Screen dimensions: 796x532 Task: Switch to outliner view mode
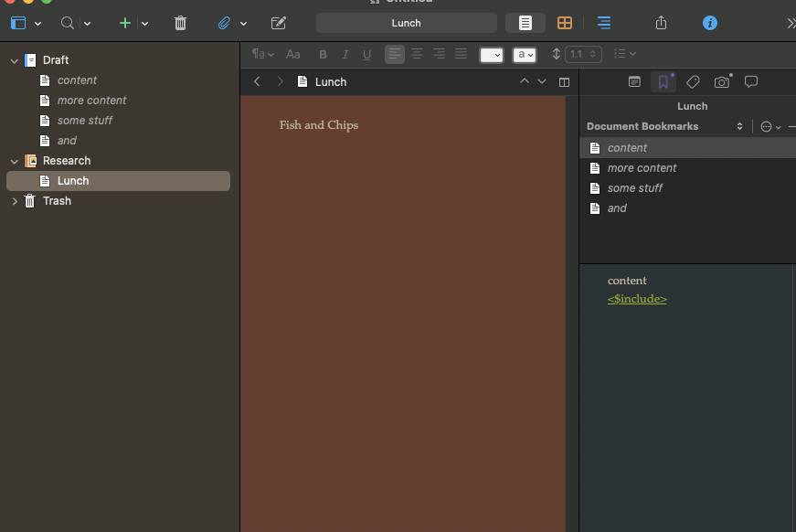[x=604, y=23]
